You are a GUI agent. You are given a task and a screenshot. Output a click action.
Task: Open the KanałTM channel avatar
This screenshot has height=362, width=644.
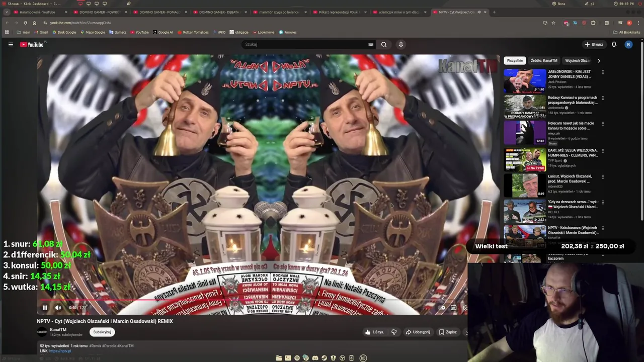coord(42,332)
